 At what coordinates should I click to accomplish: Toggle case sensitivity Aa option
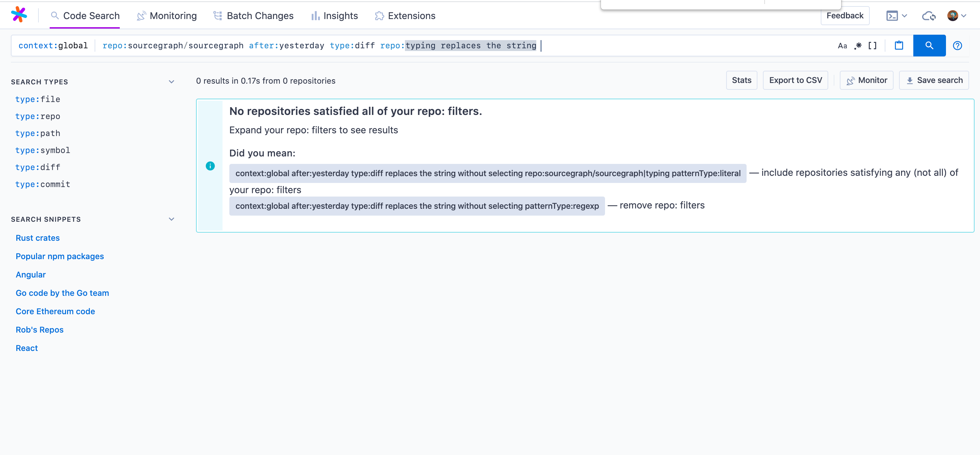842,46
